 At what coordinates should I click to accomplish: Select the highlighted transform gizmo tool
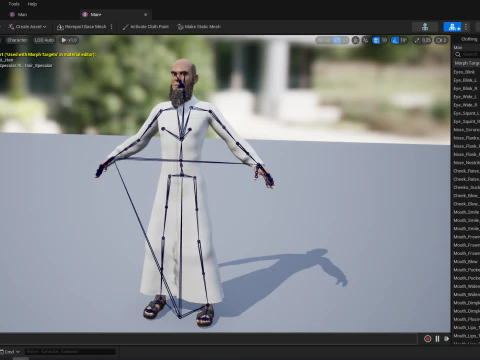click(x=337, y=40)
